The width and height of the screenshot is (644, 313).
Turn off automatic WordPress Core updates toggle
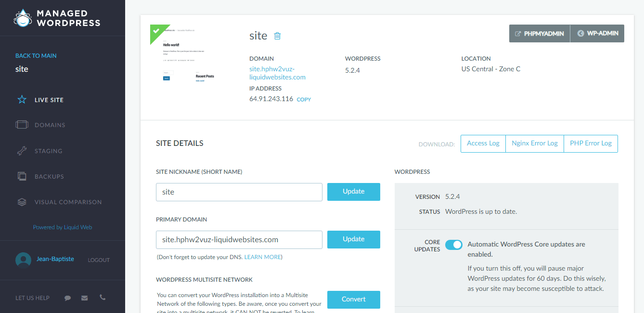453,245
